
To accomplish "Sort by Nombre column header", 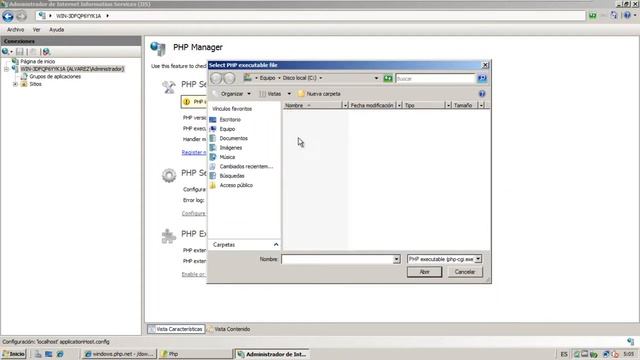I will 313,105.
